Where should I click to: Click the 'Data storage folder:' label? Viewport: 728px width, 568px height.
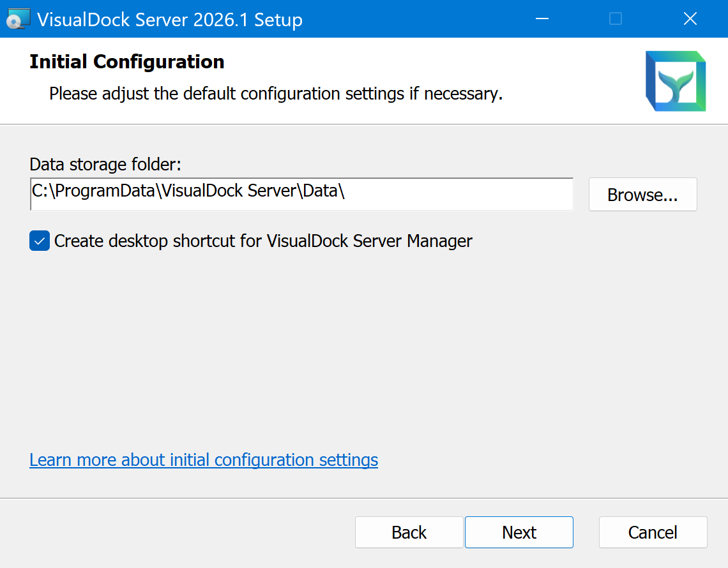coord(105,165)
